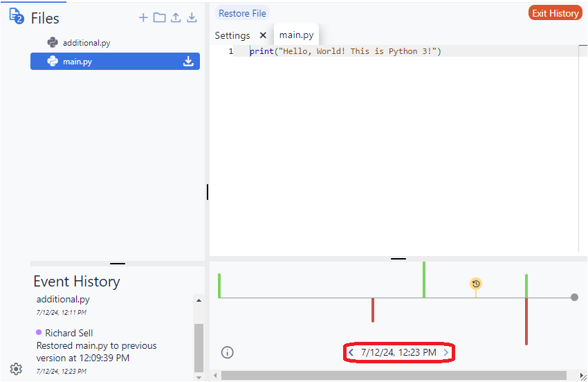Go to previous history timestamp

tap(351, 353)
